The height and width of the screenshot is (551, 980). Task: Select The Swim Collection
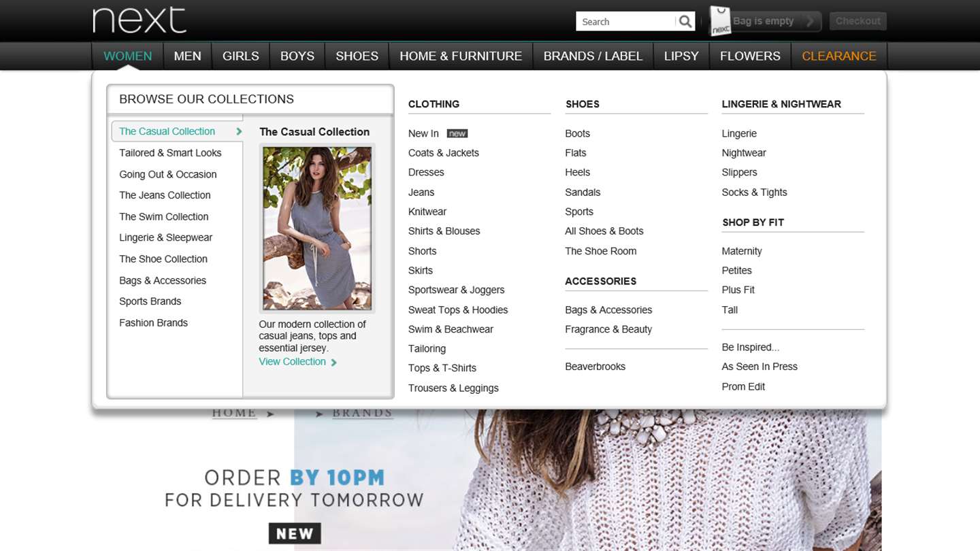[x=164, y=217]
